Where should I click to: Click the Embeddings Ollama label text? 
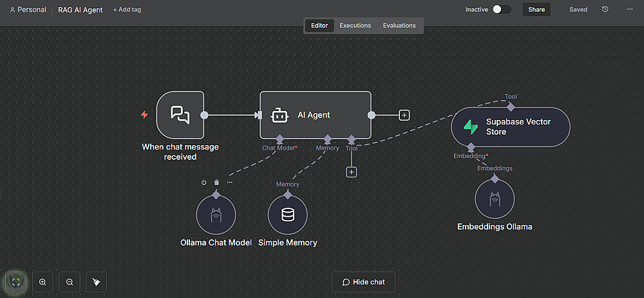coord(495,227)
